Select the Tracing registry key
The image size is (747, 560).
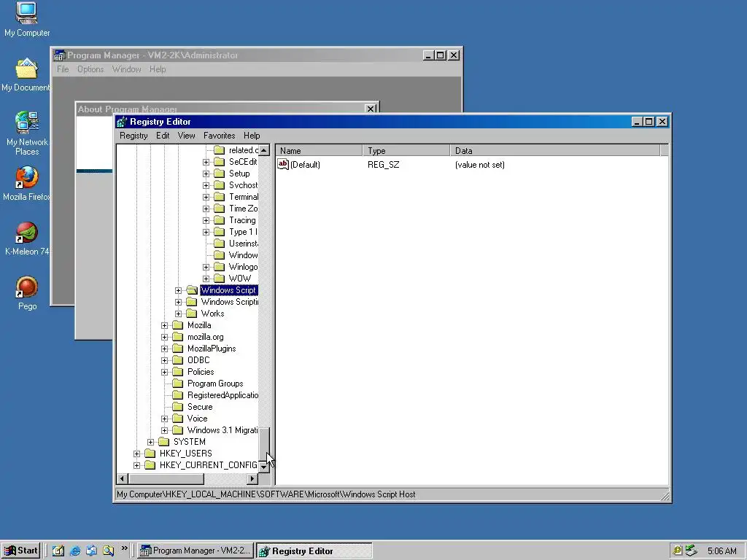[x=242, y=220]
